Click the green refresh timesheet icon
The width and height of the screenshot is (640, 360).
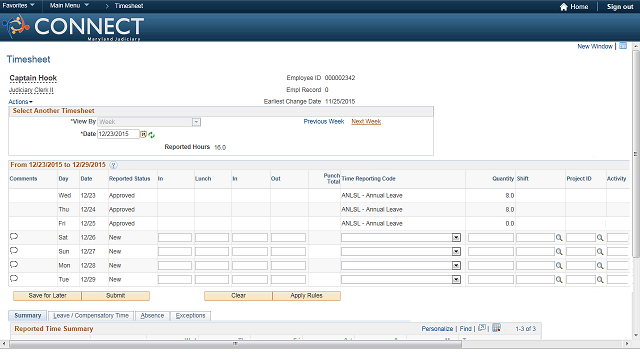(152, 135)
